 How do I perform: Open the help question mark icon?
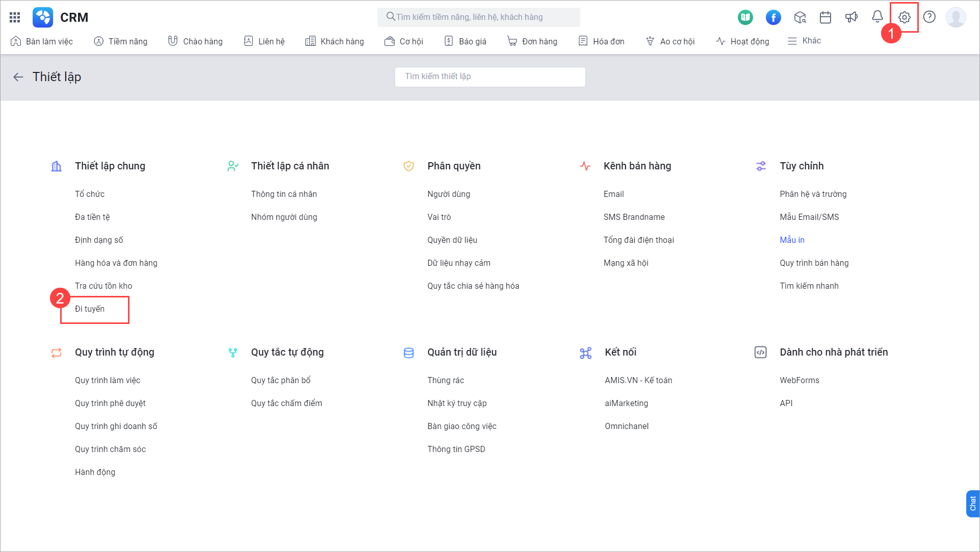click(x=930, y=17)
